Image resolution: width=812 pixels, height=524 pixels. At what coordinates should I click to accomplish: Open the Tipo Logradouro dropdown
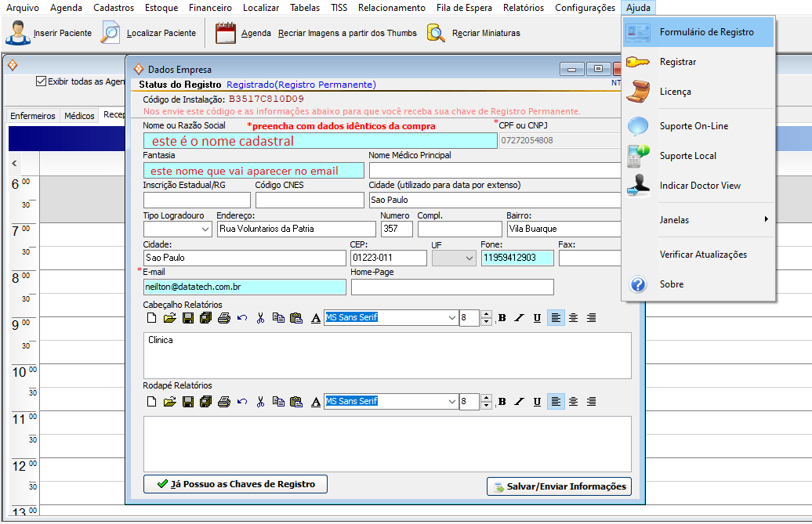coord(205,229)
